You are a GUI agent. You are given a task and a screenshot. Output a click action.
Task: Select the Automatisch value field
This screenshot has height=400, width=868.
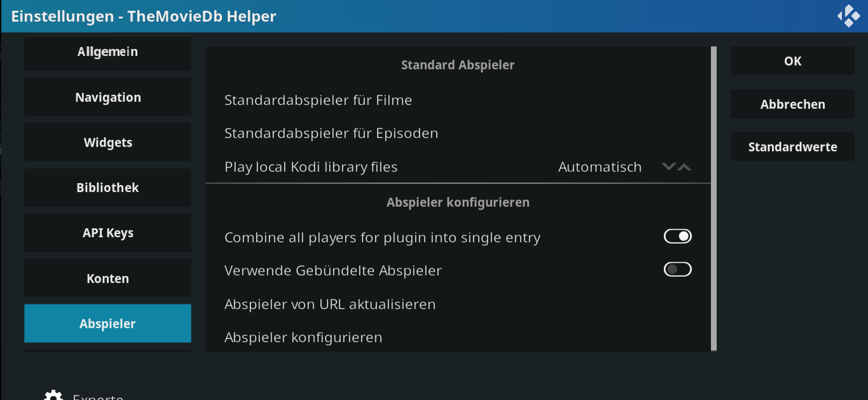coord(600,167)
